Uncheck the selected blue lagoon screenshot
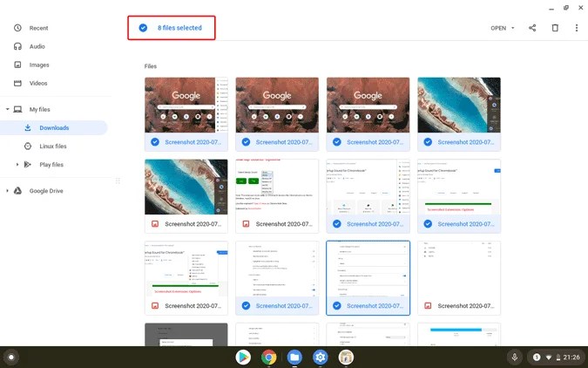This screenshot has height=368, width=588. click(428, 142)
